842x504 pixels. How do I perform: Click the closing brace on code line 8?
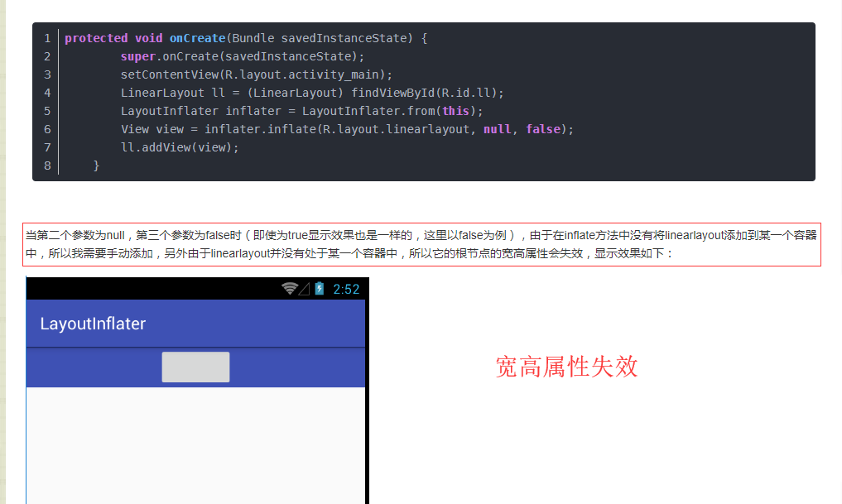96,166
